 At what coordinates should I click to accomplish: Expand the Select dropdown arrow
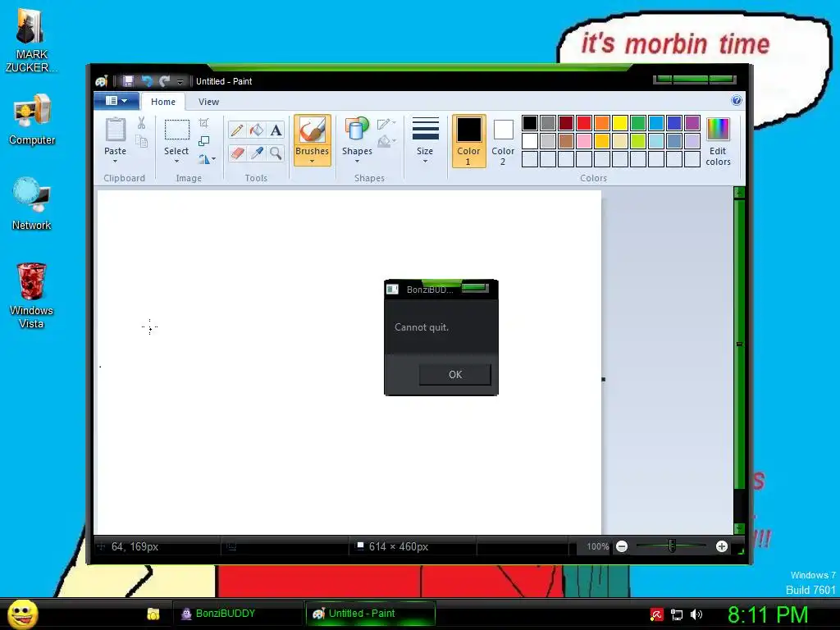(176, 162)
